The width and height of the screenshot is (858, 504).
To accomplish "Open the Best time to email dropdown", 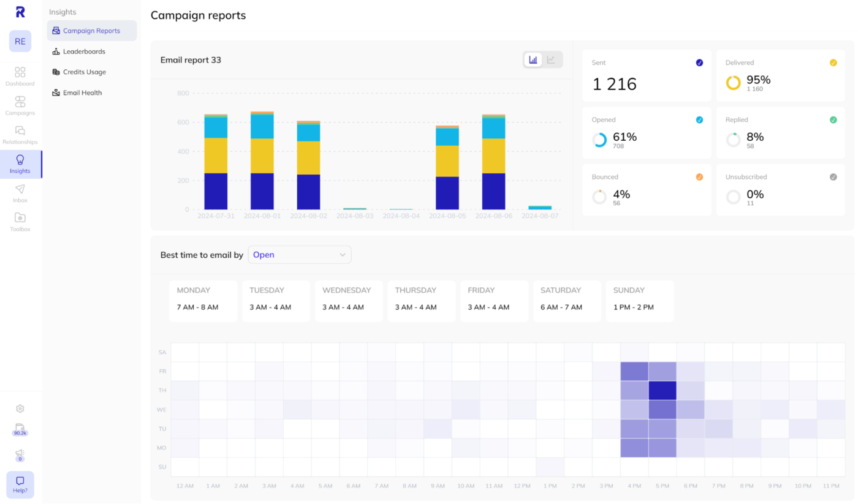I will coord(300,255).
